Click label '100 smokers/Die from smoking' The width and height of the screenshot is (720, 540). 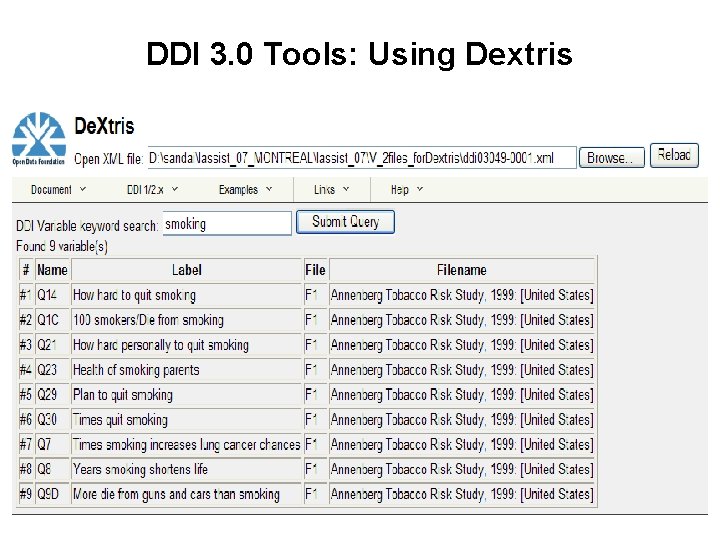click(148, 320)
